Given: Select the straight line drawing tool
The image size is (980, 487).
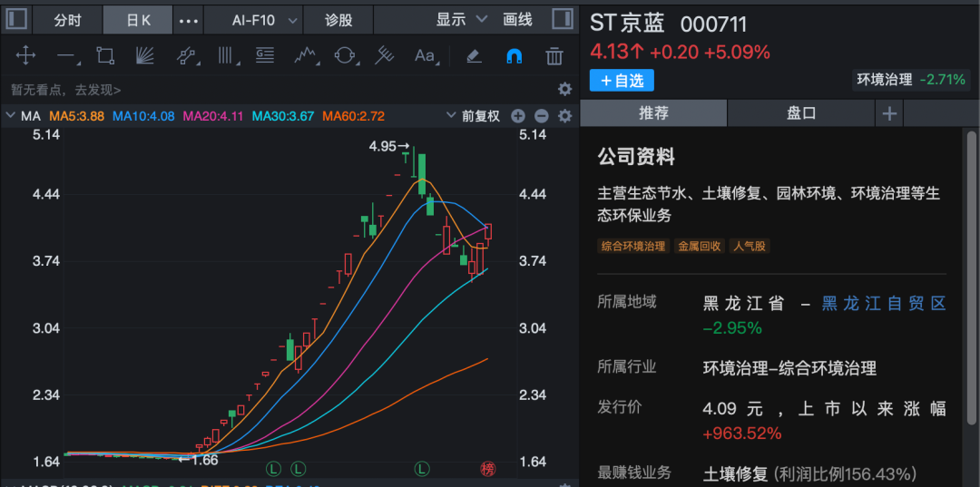Looking at the screenshot, I should pos(65,56).
